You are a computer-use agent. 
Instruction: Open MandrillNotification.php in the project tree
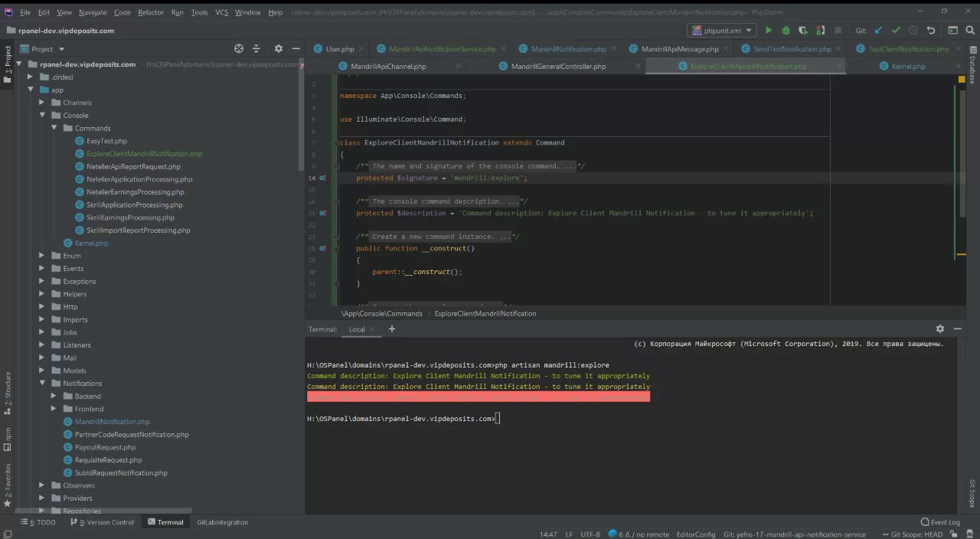coord(112,422)
